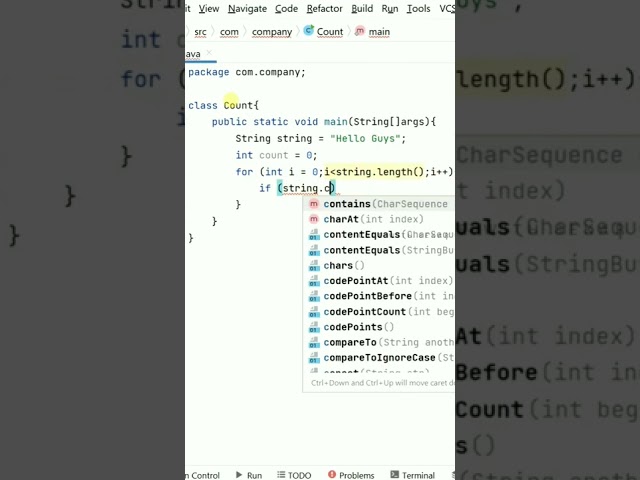Click the Run play icon
The height and width of the screenshot is (480, 640).
pyautogui.click(x=239, y=475)
